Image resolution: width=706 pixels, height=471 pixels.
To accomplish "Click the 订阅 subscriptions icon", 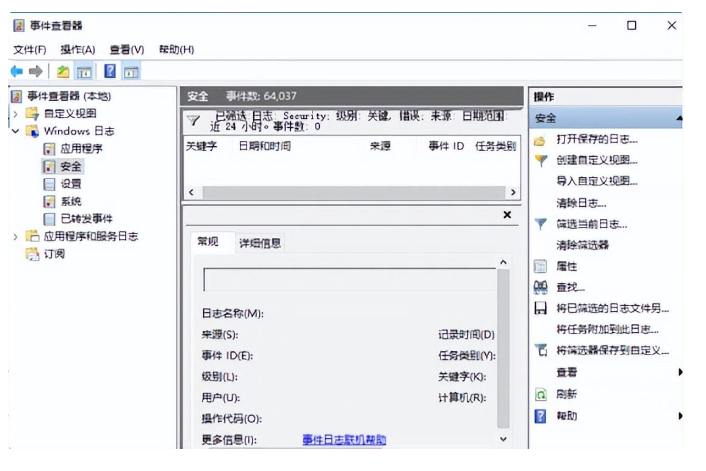I will (x=32, y=254).
